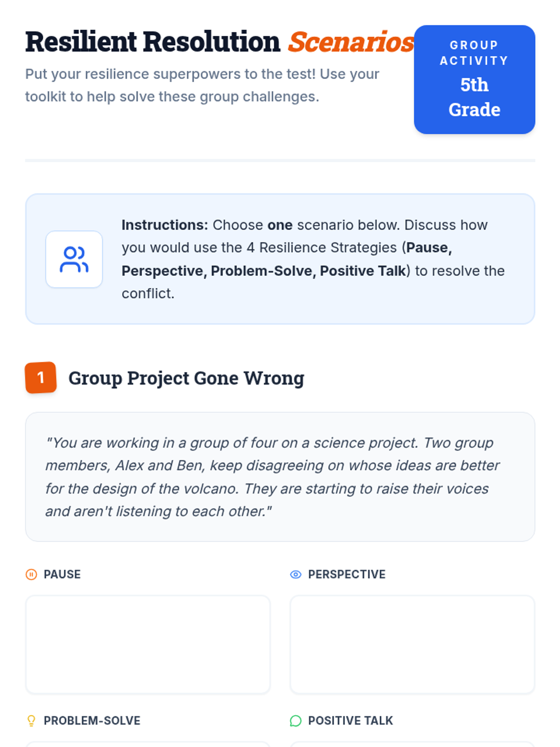
Task: Click the orange pause circle icon
Action: click(x=31, y=574)
